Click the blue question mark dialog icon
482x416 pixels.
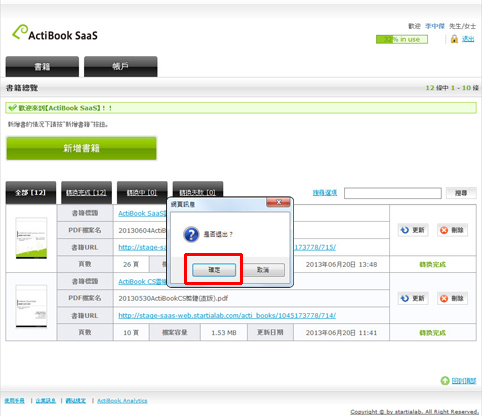(x=191, y=235)
